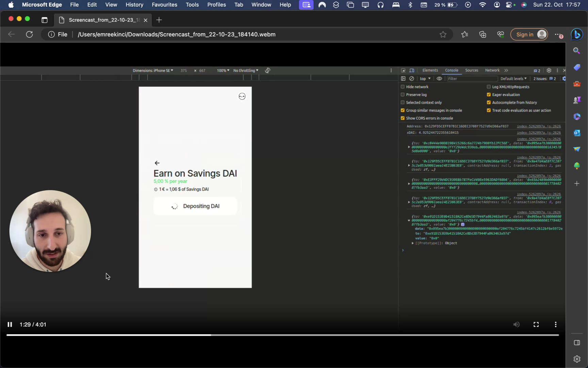Viewport: 588px width, 368px height.
Task: Mute the video volume
Action: pyautogui.click(x=516, y=324)
